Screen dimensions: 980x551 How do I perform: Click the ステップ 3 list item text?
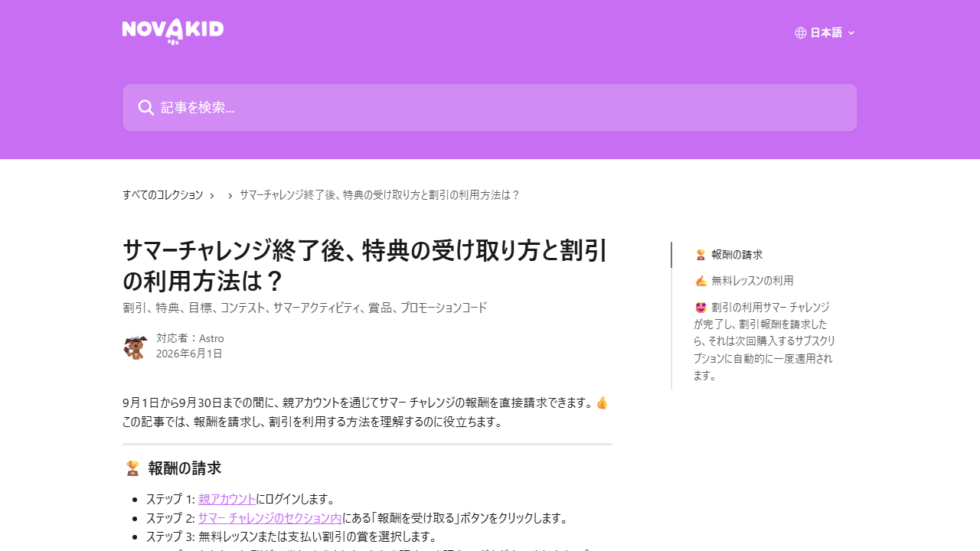[291, 536]
